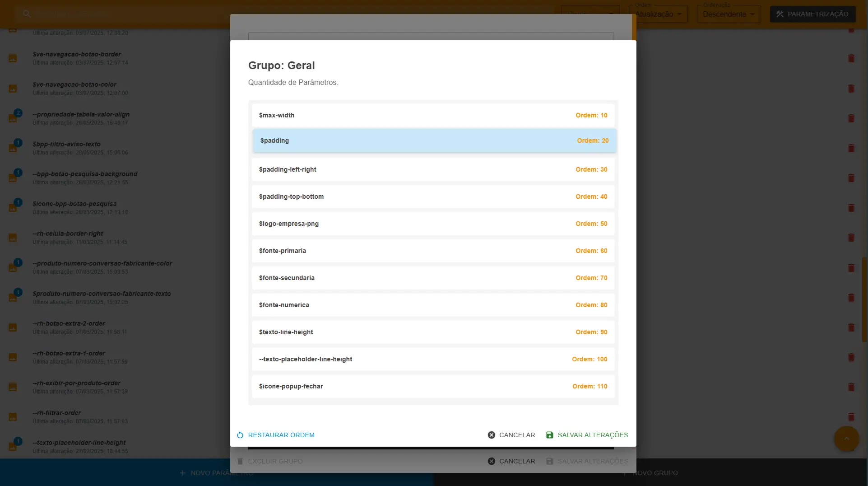Click Cancelar in the dialog

(x=517, y=435)
